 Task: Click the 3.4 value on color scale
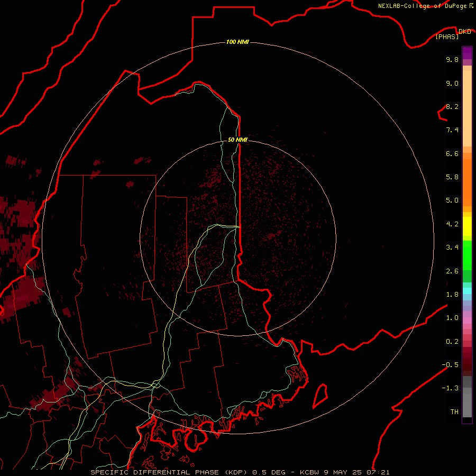(x=452, y=248)
